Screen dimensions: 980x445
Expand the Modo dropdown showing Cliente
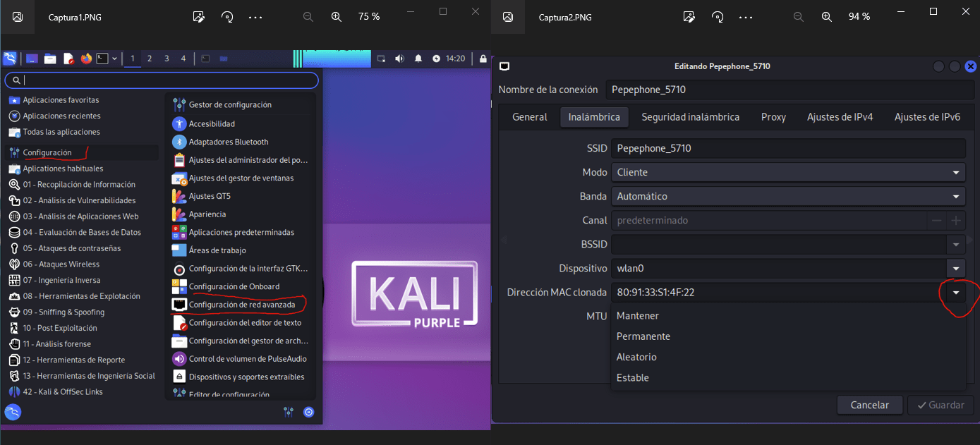pos(956,172)
